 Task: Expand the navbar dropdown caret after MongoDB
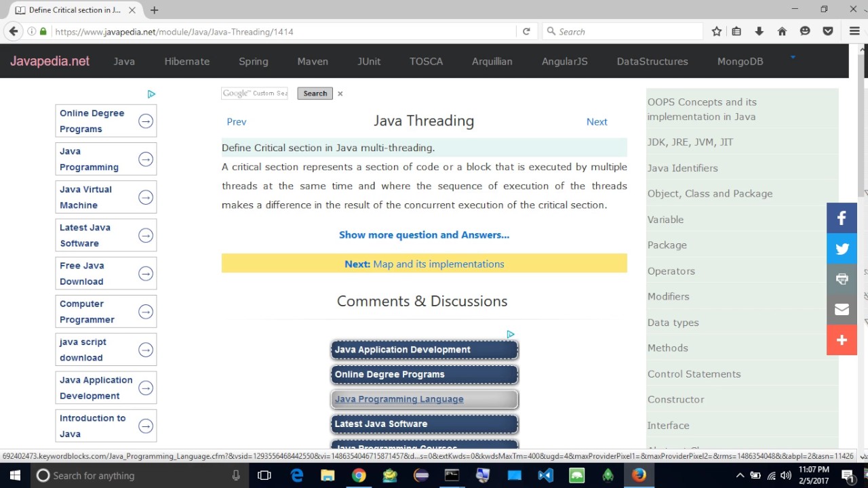792,58
